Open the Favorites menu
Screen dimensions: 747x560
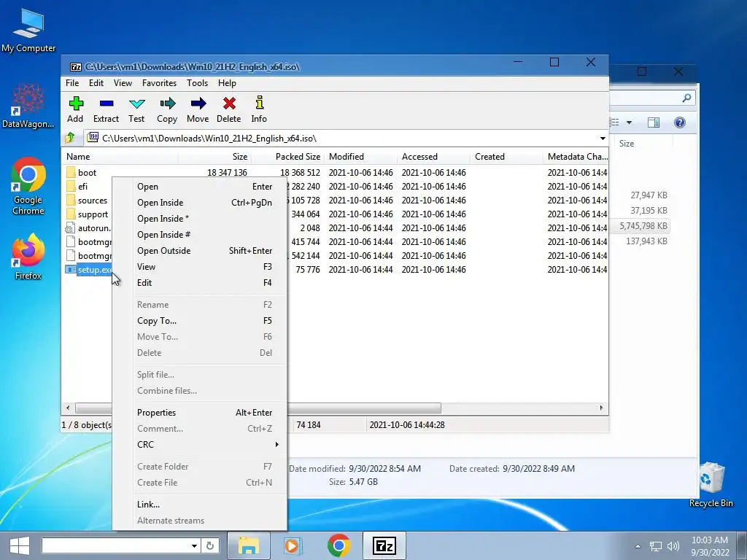tap(160, 83)
